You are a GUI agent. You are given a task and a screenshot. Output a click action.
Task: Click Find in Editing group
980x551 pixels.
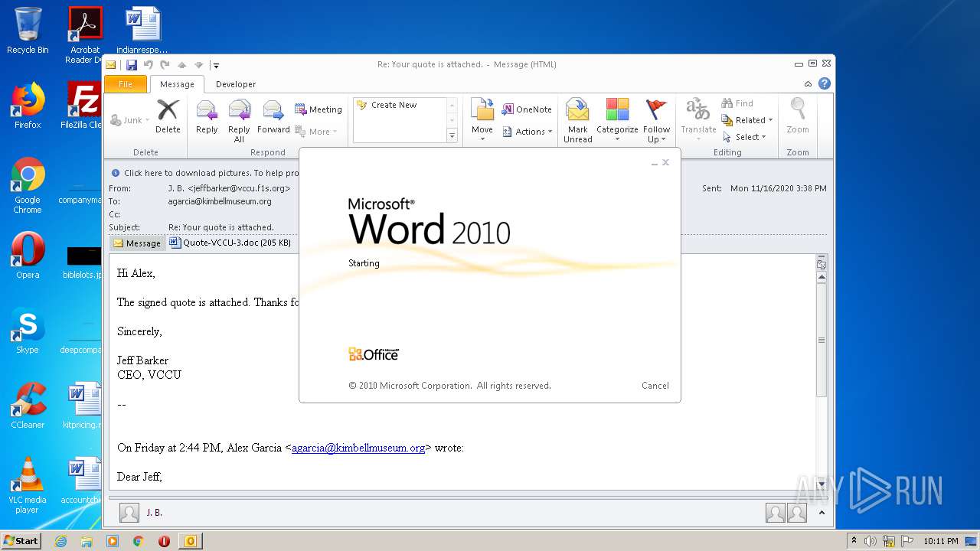[x=737, y=103]
